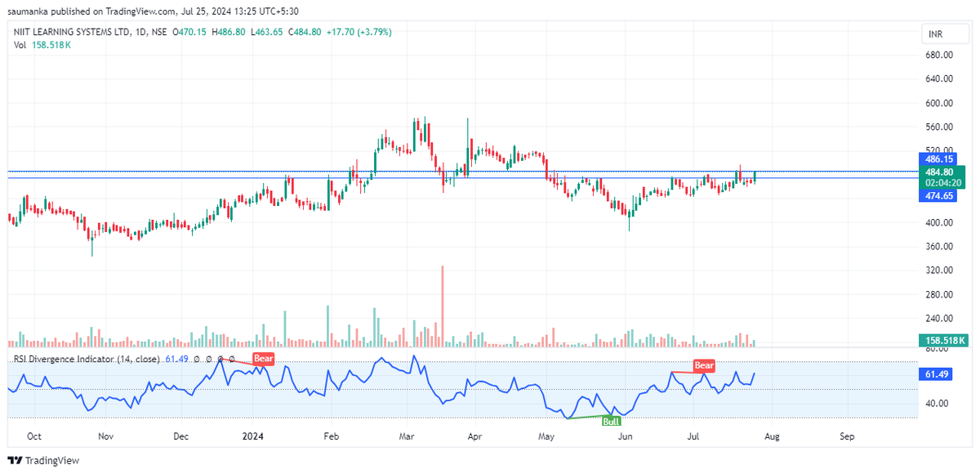980x474 pixels.
Task: Click the 474.65 price line label
Action: (940, 196)
